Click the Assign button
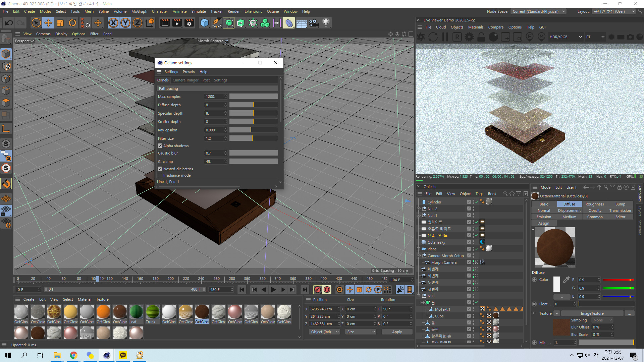 tap(544, 223)
